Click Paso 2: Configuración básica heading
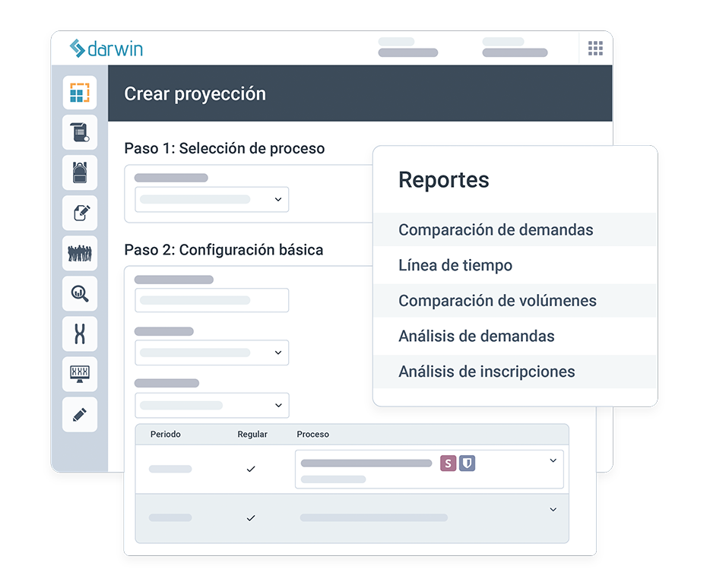 coord(223,250)
